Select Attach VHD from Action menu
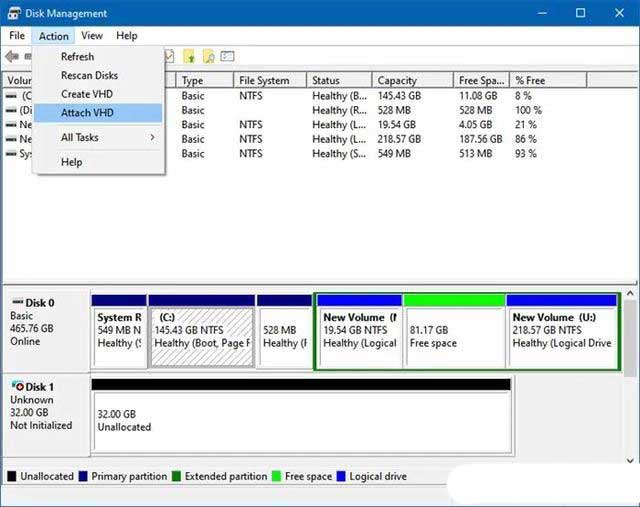The height and width of the screenshot is (507, 640). (x=87, y=113)
